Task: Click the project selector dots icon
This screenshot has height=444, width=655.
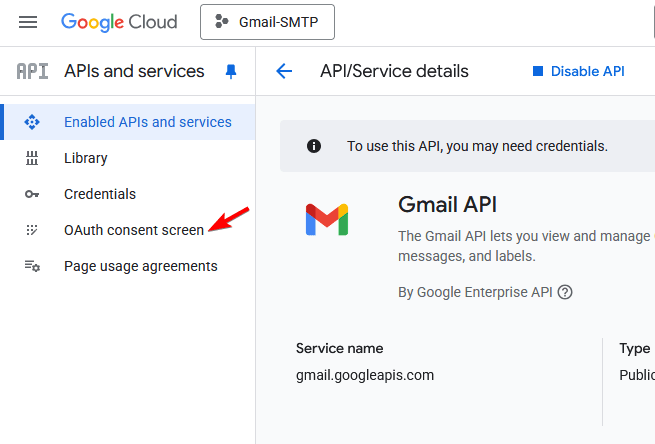Action: (x=221, y=21)
